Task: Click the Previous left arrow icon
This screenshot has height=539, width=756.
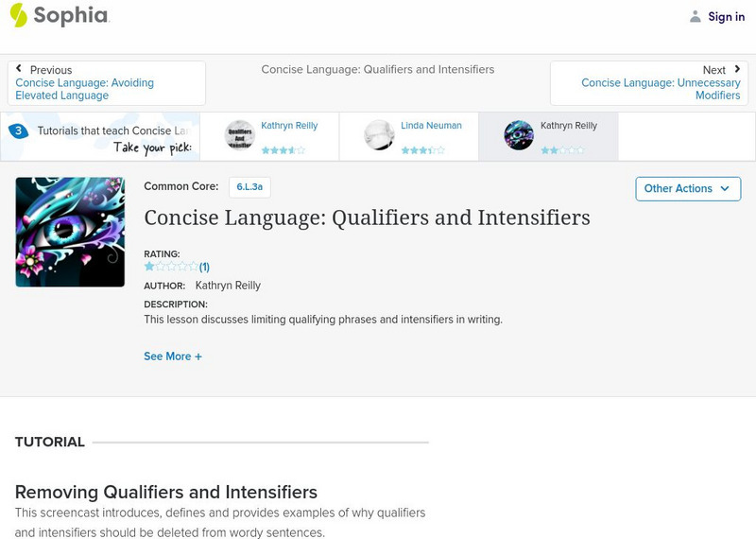Action: pos(19,69)
